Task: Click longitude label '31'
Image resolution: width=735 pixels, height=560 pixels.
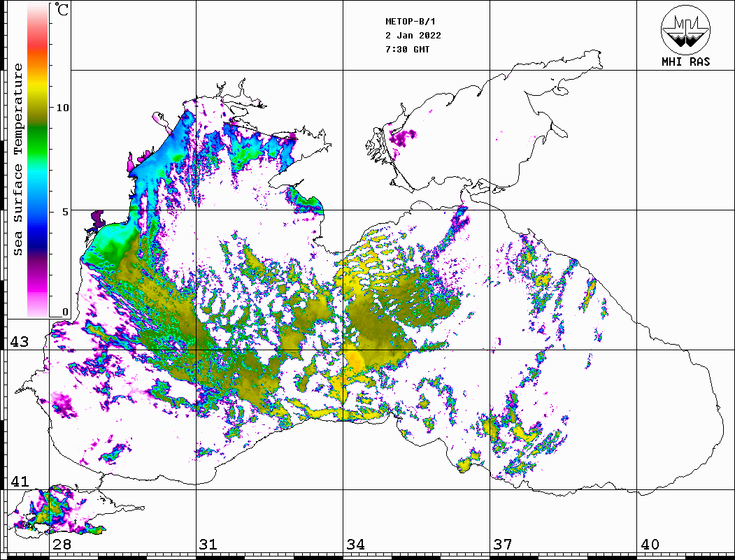Action: click(x=208, y=544)
